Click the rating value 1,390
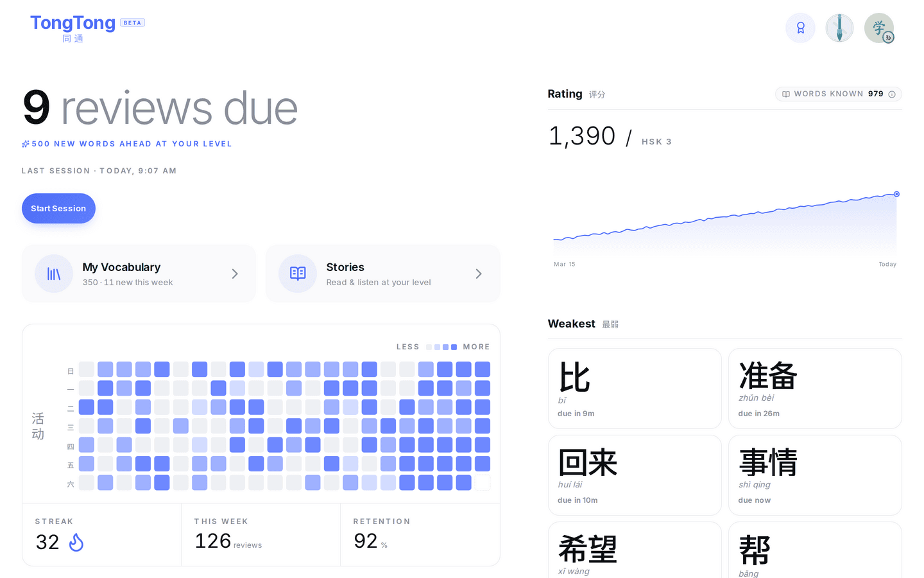Screen dimensions: 924x578 (582, 136)
